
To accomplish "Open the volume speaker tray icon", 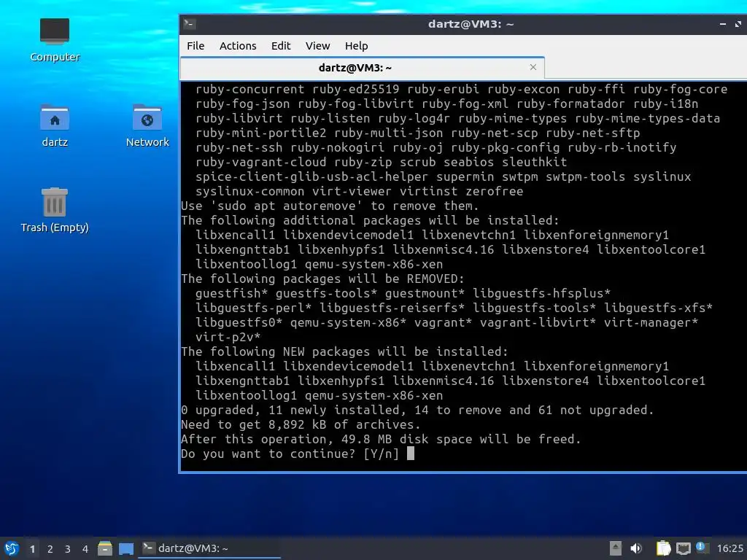I will click(636, 548).
